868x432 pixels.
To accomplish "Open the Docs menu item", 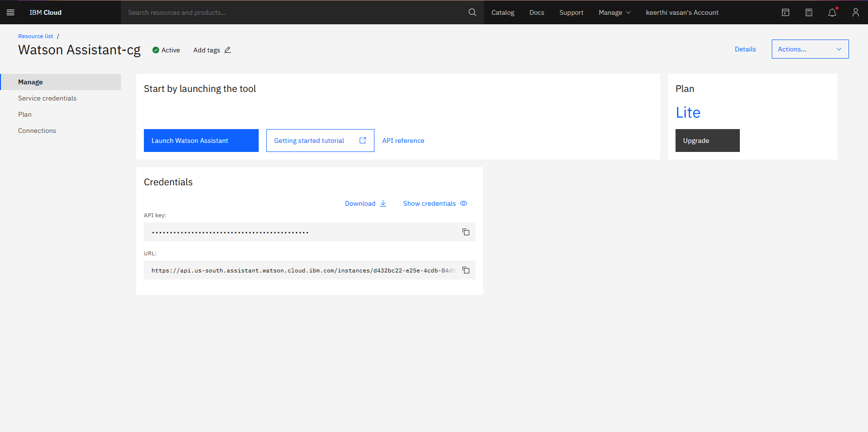I will point(536,12).
